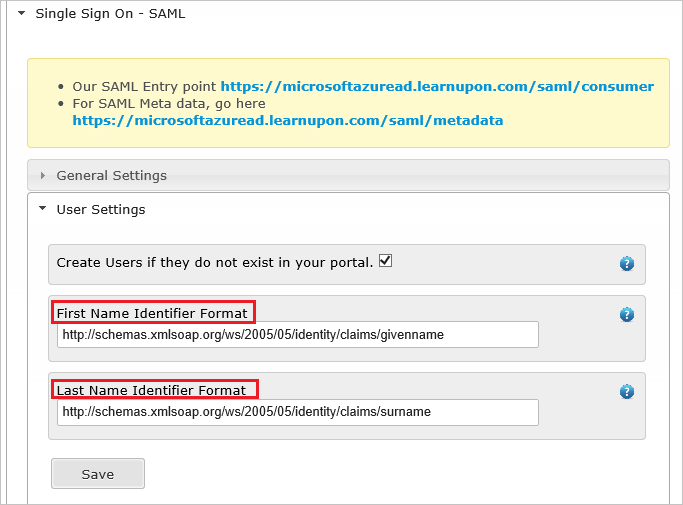Toggle Create Users if they do not exist checkbox
Screen dimensions: 683x505
click(385, 261)
